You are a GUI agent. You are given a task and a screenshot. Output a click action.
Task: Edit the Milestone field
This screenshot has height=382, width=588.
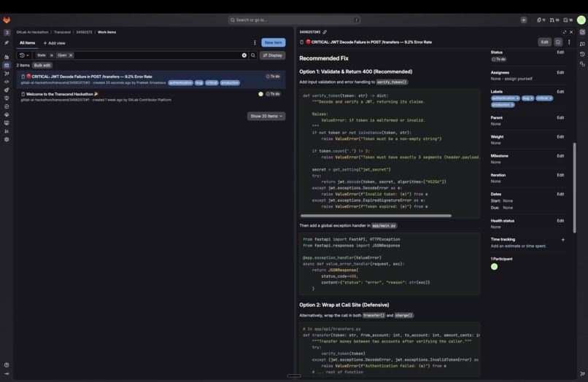560,156
